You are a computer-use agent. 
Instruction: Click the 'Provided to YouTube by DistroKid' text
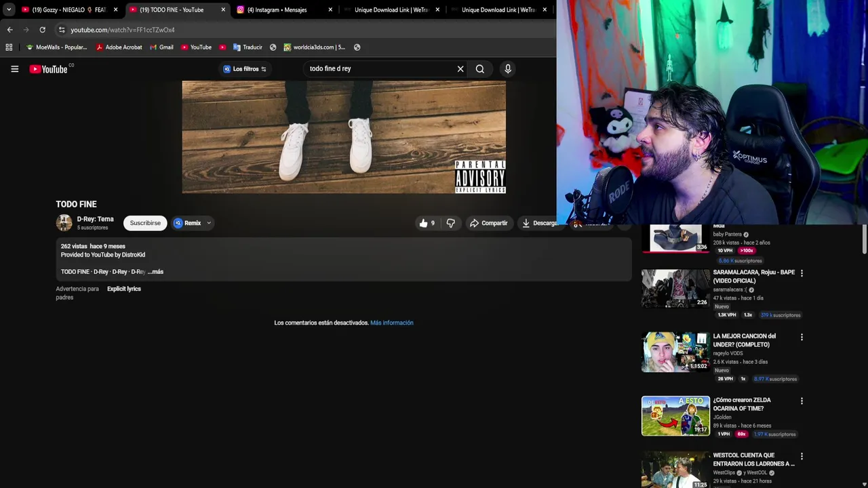[x=103, y=255]
